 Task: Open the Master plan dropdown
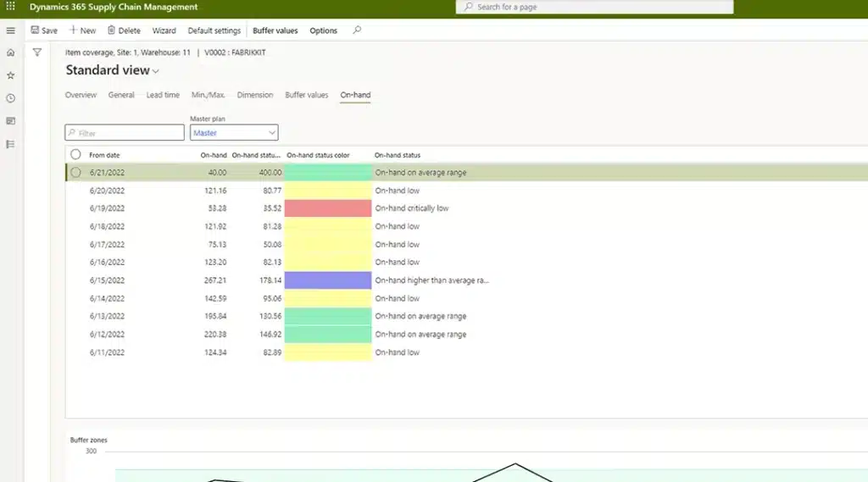[x=272, y=133]
